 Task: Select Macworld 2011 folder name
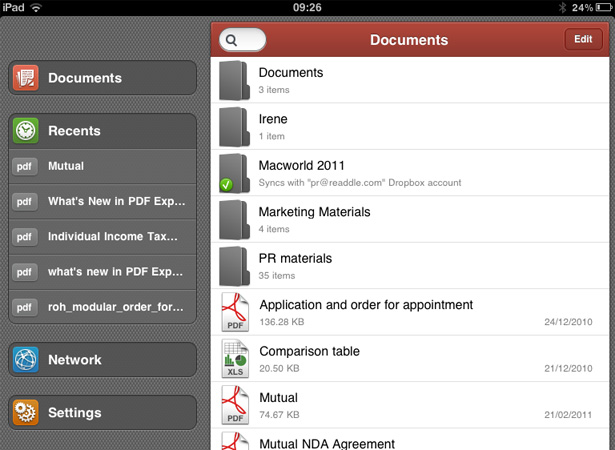click(302, 166)
